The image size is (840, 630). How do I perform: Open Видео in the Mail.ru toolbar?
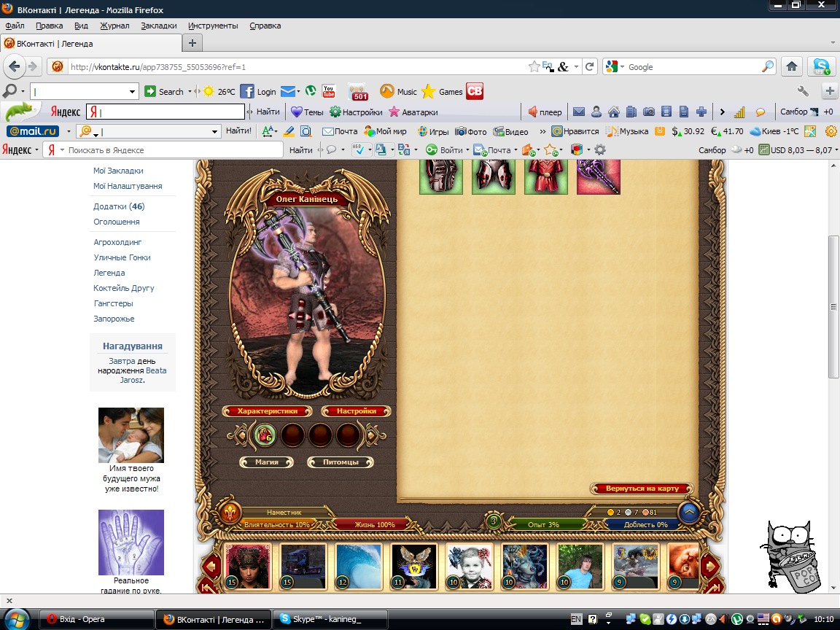pyautogui.click(x=510, y=131)
